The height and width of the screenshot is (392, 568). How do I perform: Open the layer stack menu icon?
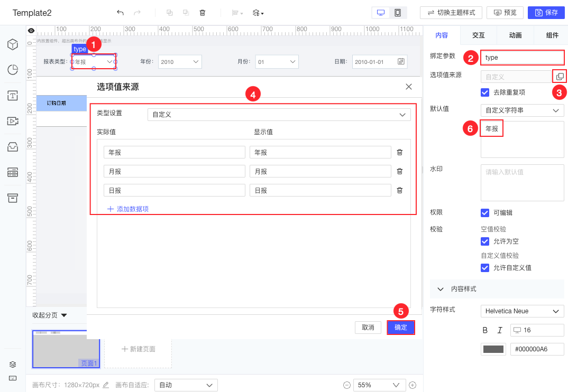pos(258,13)
